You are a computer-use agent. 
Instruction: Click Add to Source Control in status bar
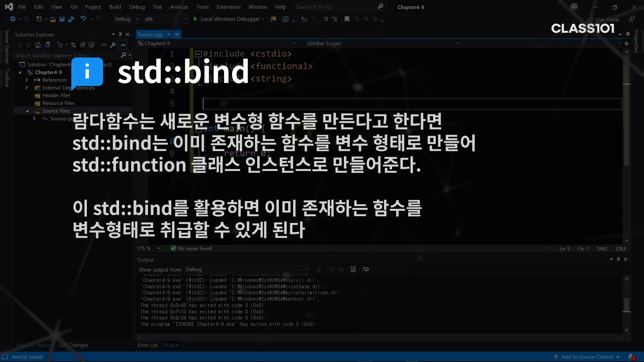click(x=587, y=357)
